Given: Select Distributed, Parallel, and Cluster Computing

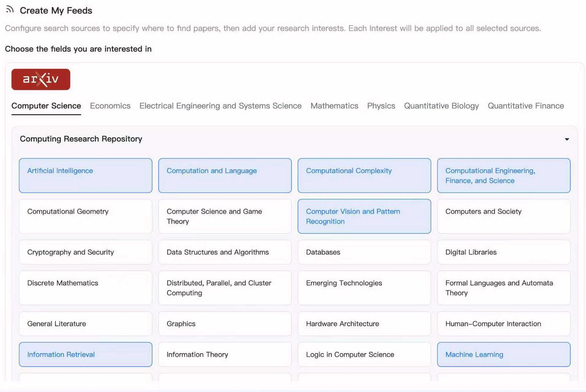Looking at the screenshot, I should point(225,288).
